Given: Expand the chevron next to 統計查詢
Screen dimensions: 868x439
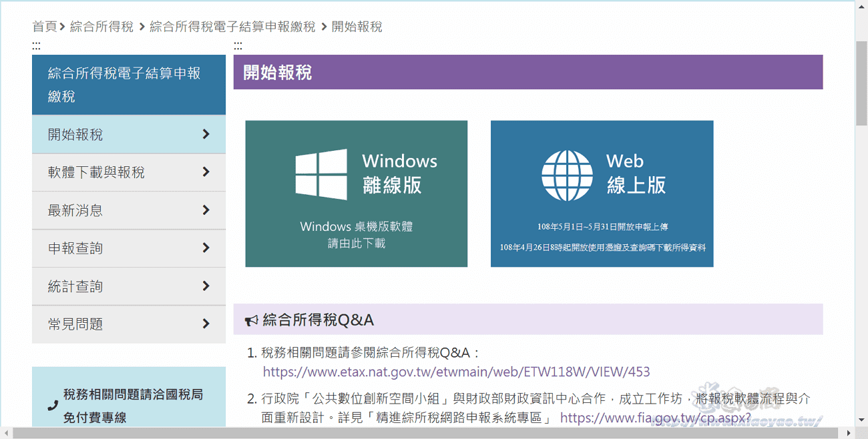Looking at the screenshot, I should (x=206, y=286).
